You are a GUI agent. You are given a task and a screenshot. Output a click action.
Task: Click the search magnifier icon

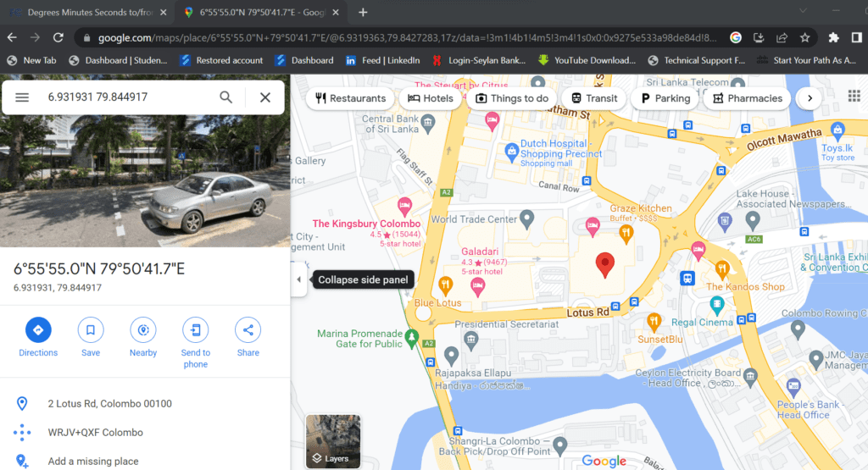(226, 97)
